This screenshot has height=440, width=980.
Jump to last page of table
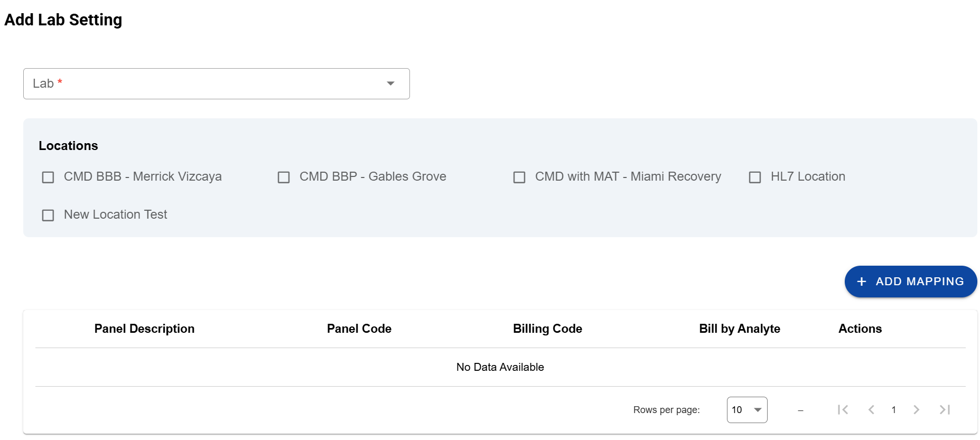(x=945, y=409)
